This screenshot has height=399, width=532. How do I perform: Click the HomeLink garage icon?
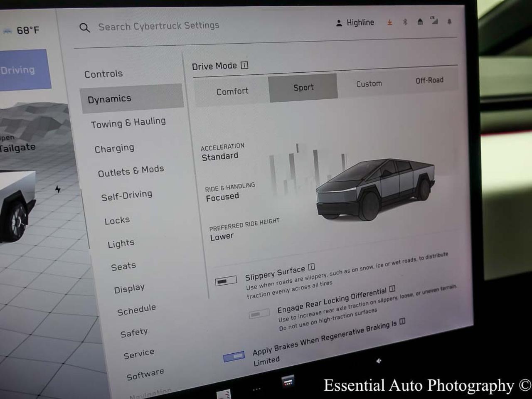[420, 22]
